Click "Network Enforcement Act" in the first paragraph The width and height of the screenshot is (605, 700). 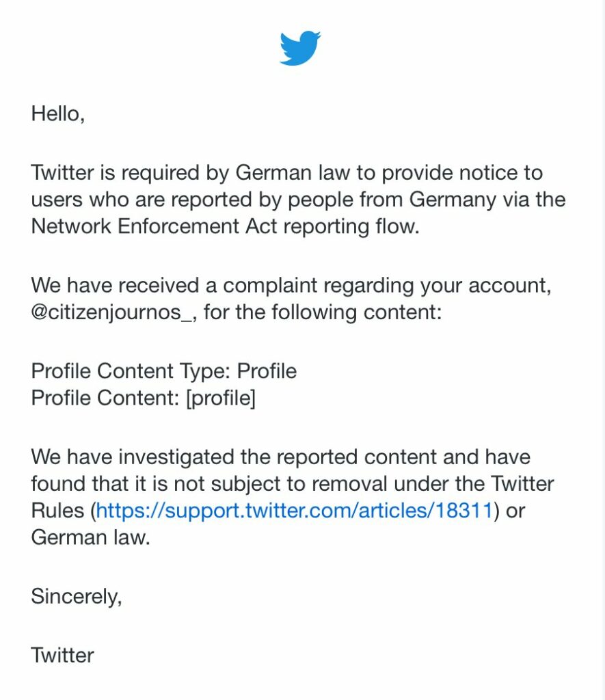[x=156, y=226]
